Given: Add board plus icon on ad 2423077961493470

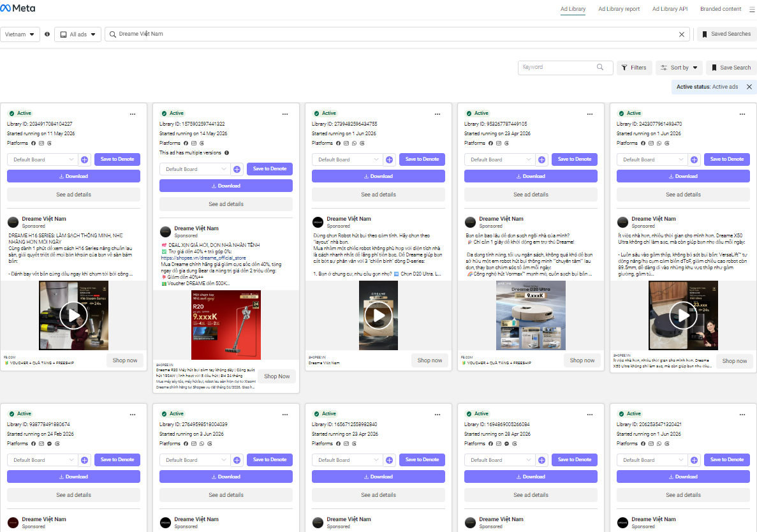Looking at the screenshot, I should coord(695,160).
